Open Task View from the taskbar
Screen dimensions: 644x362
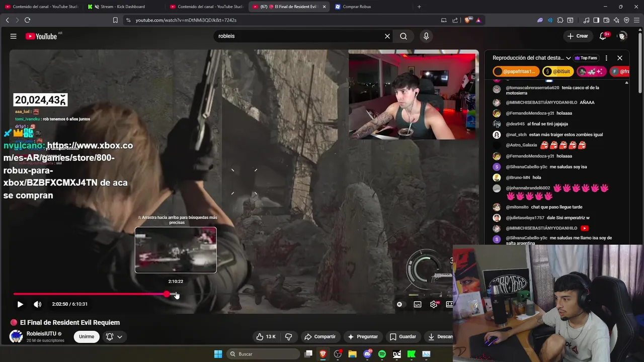point(308,354)
